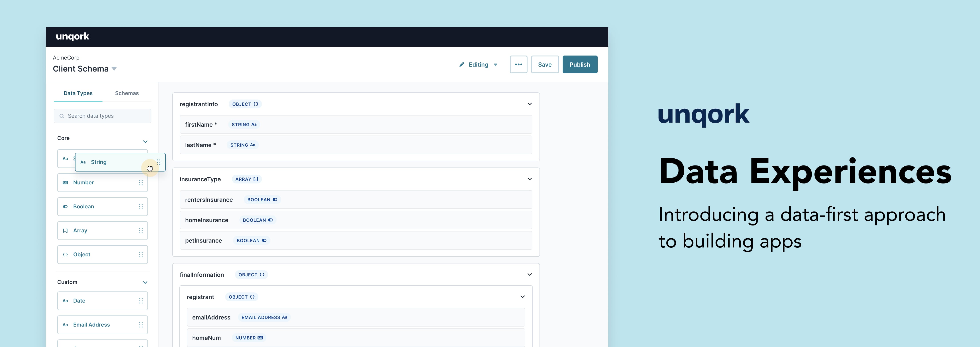The image size is (980, 347).
Task: Collapse the Core section chevron
Action: tap(145, 142)
